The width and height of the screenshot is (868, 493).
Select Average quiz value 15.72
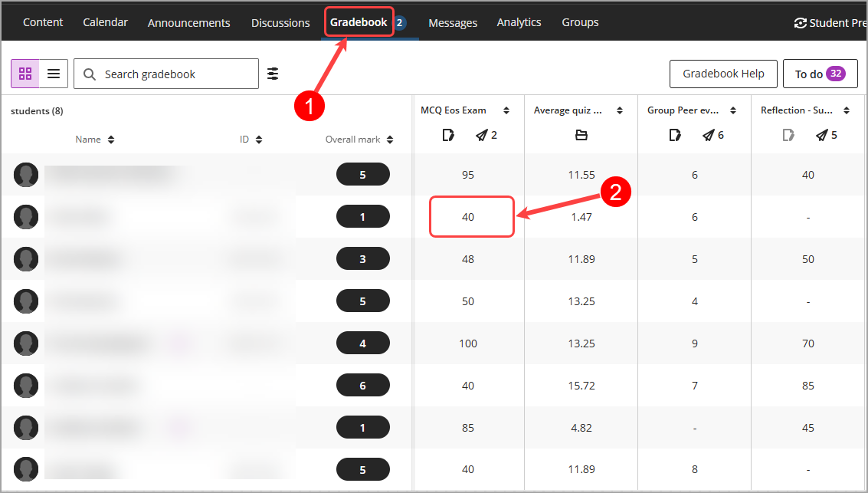581,385
